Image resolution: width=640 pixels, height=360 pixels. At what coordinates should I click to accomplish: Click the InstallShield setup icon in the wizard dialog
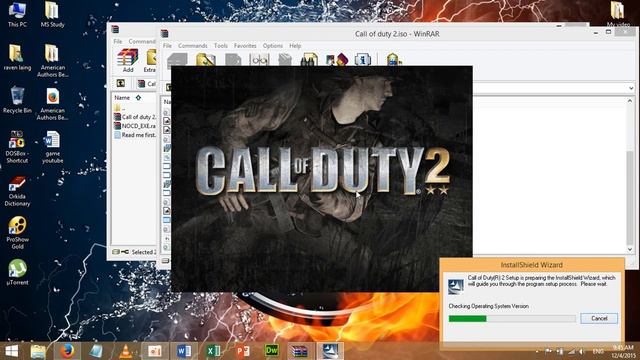[x=456, y=287]
